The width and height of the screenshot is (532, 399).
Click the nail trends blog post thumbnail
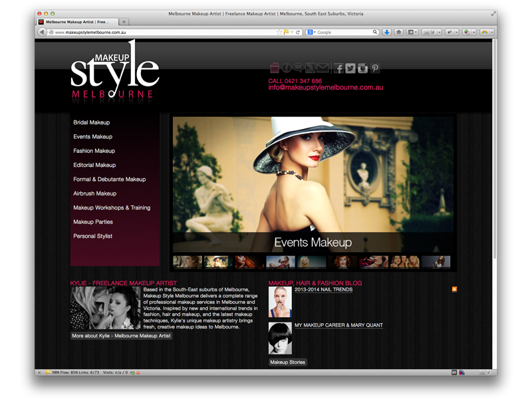click(280, 302)
